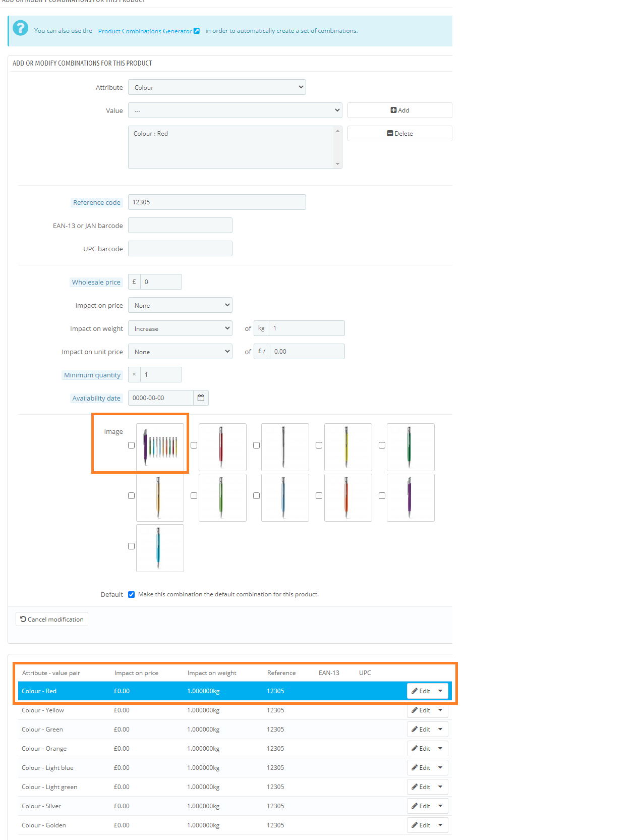Click the attribute list scroll down arrow
Image resolution: width=644 pixels, height=840 pixels.
tap(337, 164)
